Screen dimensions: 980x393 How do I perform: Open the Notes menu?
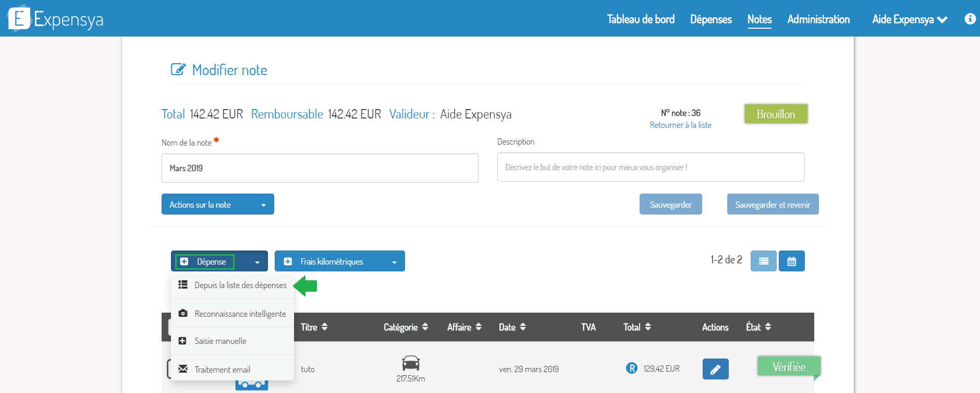pos(759,19)
